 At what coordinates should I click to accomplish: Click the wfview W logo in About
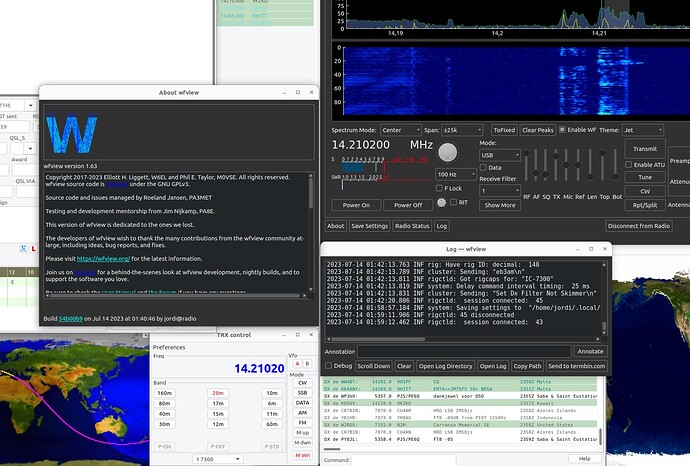click(x=71, y=134)
